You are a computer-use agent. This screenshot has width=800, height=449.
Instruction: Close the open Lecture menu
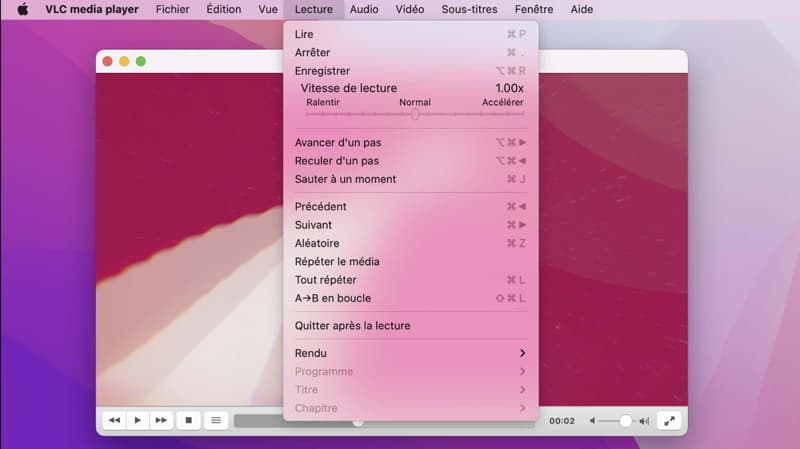point(314,9)
